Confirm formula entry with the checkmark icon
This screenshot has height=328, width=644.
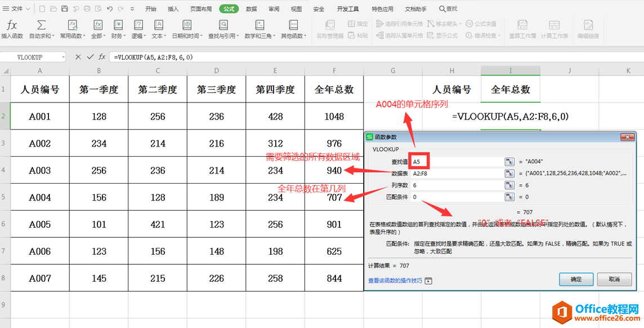click(x=91, y=57)
